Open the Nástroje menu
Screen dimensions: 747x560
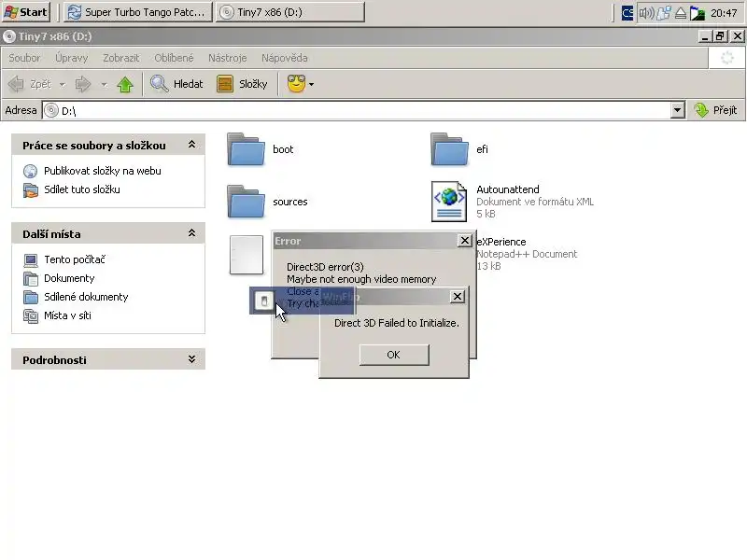click(x=227, y=58)
